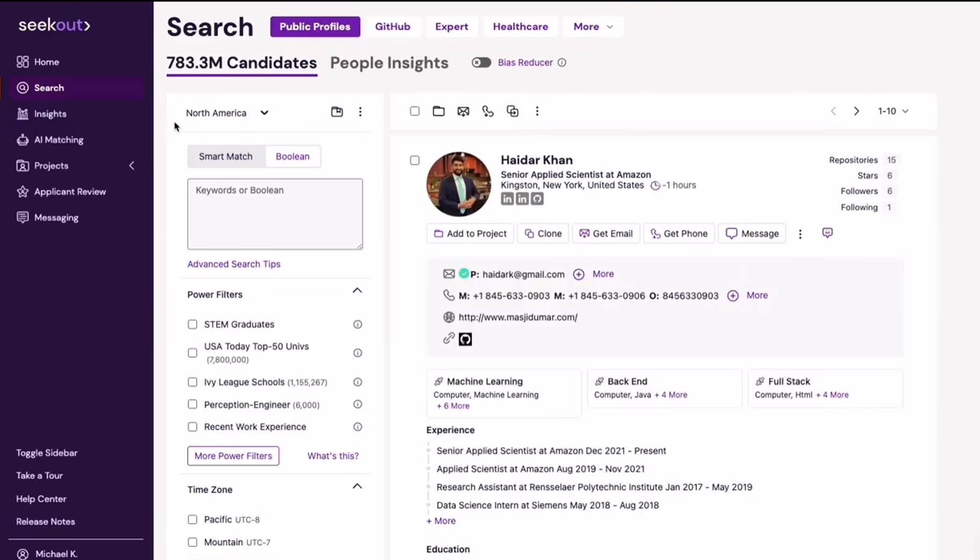Click the clone icon in the results toolbar
The width and height of the screenshot is (980, 560).
coord(513,111)
